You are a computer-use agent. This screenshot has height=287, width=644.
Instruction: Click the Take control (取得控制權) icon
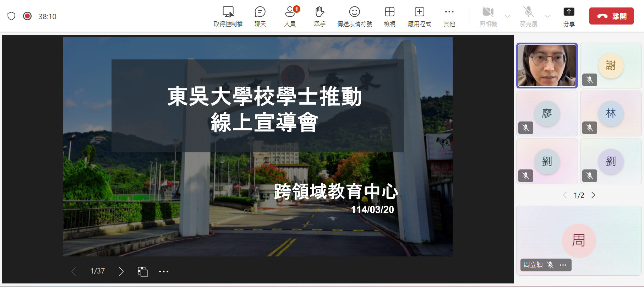click(228, 12)
